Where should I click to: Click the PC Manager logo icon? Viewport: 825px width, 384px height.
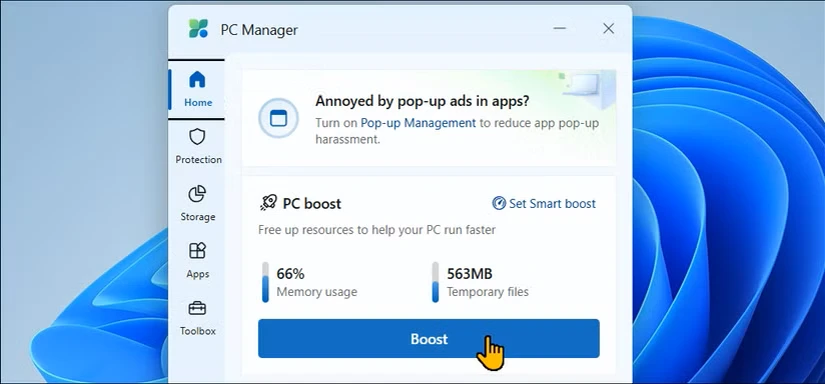198,29
